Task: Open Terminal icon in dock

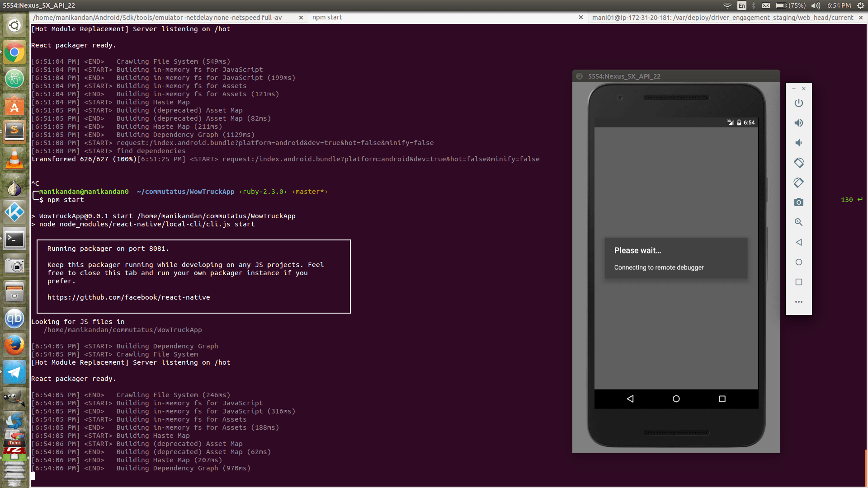Action: click(14, 239)
